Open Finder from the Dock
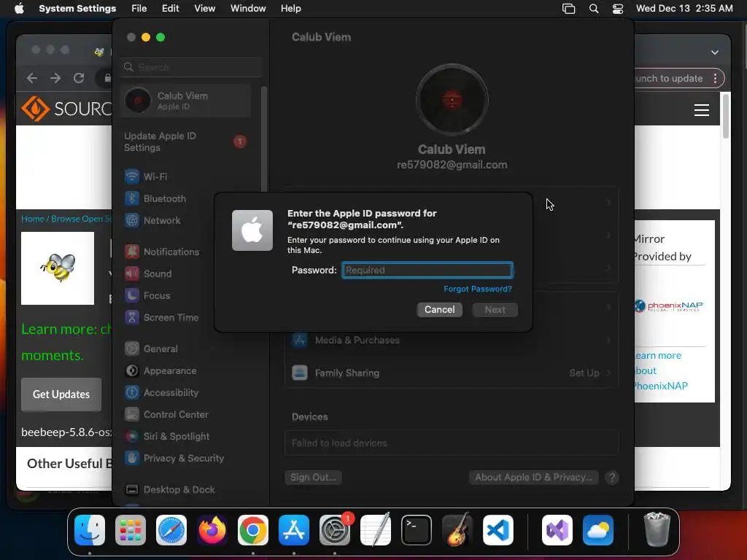Image resolution: width=747 pixels, height=560 pixels. 90,530
